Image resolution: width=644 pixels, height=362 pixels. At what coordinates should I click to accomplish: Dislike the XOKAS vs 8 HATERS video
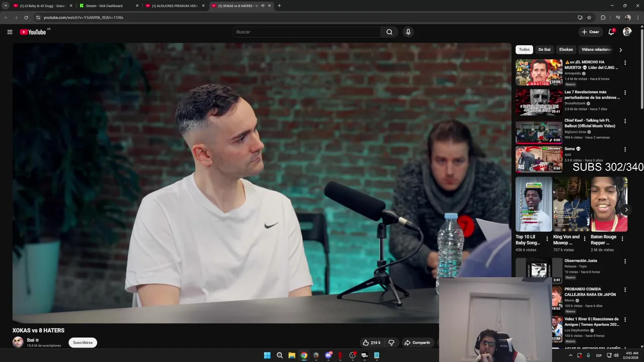click(x=391, y=343)
